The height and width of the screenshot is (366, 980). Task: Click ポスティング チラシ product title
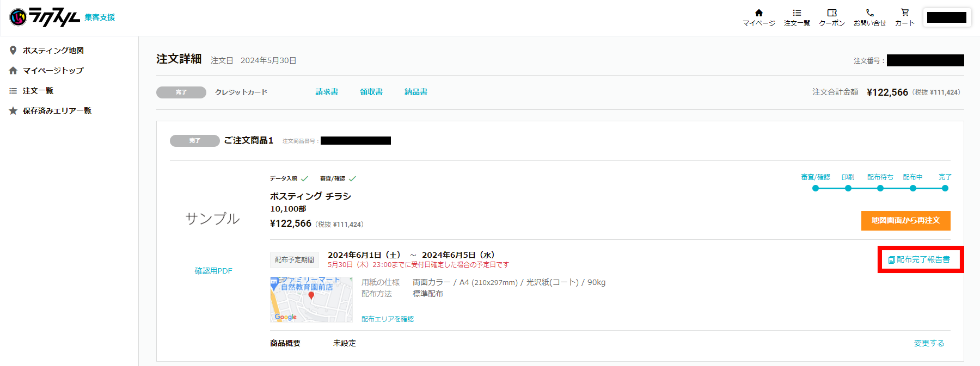coord(310,196)
